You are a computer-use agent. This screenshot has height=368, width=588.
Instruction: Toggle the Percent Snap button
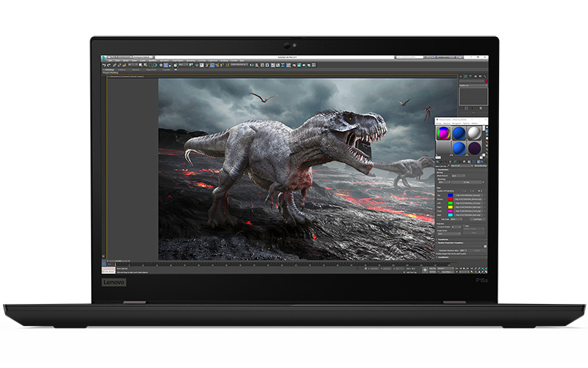(x=217, y=65)
